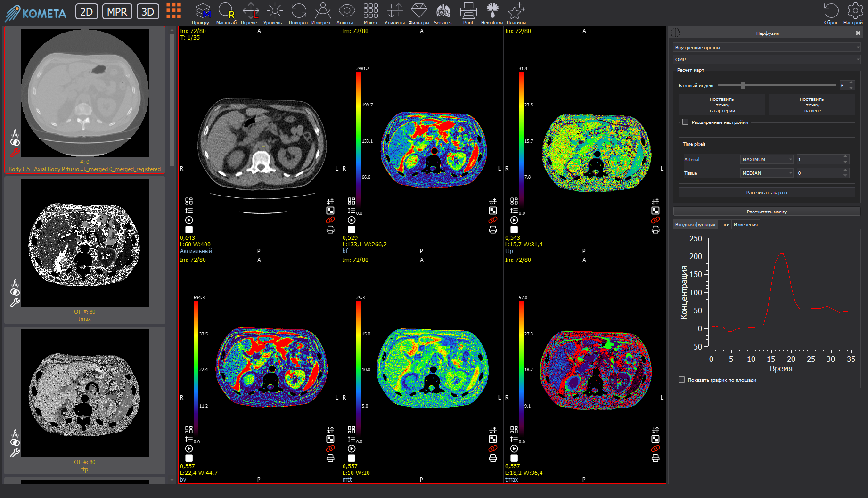Open the Аннотации eye tool
The width and height of the screenshot is (868, 498).
pos(347,14)
